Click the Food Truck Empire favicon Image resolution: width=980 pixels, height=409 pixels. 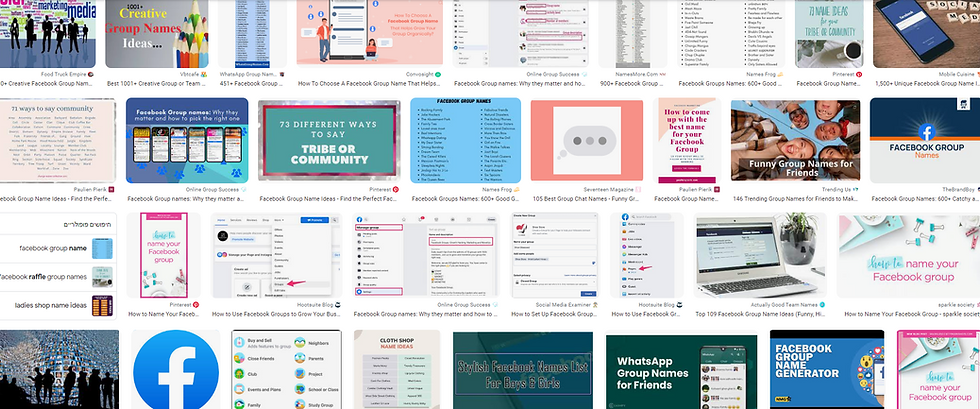click(x=92, y=74)
